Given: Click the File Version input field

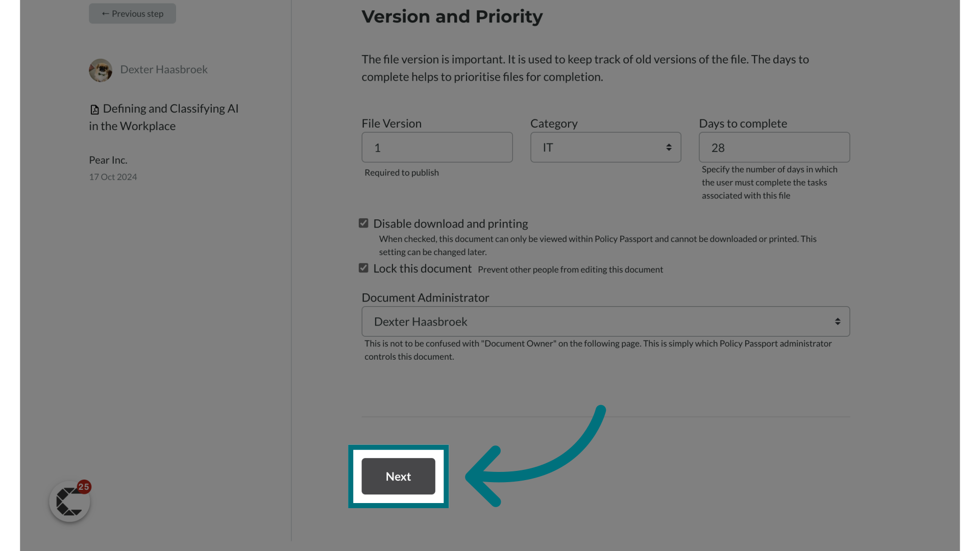Looking at the screenshot, I should (436, 146).
